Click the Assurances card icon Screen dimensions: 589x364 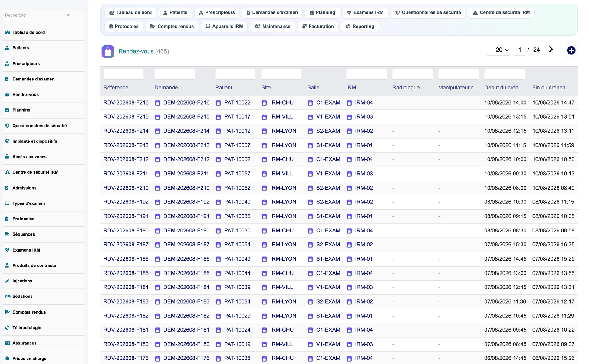(8, 343)
